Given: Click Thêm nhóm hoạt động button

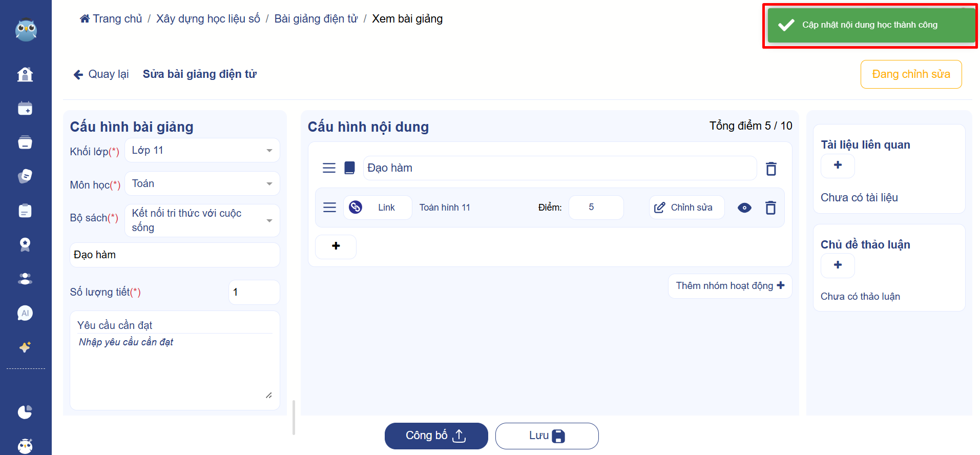Looking at the screenshot, I should tap(729, 286).
